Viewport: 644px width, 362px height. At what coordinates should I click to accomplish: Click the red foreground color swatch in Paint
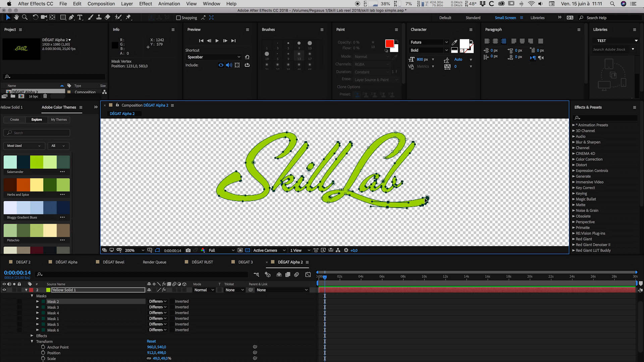(x=389, y=44)
